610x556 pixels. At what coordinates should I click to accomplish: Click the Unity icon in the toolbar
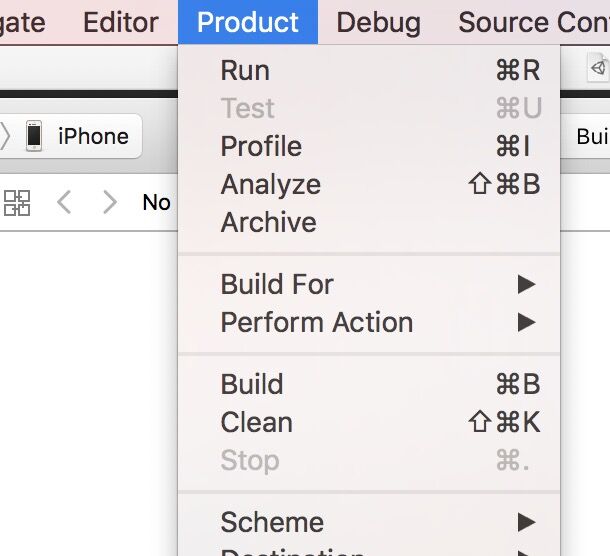pyautogui.click(x=598, y=68)
